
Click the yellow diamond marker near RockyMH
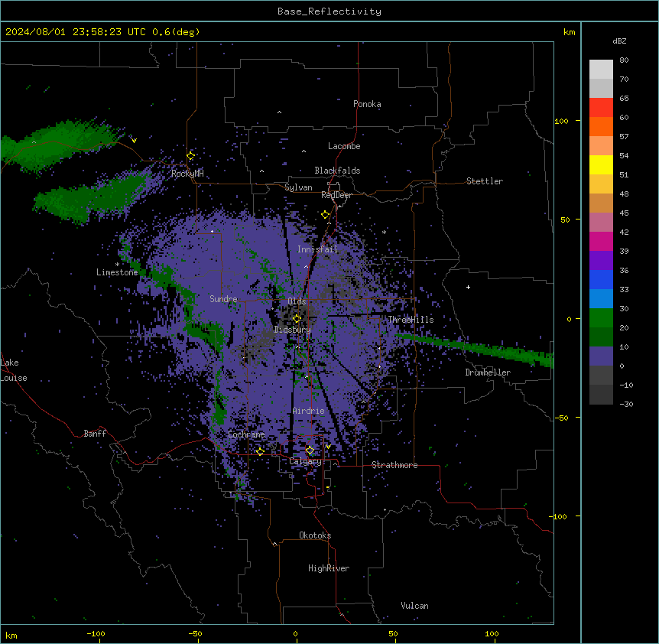pyautogui.click(x=191, y=156)
